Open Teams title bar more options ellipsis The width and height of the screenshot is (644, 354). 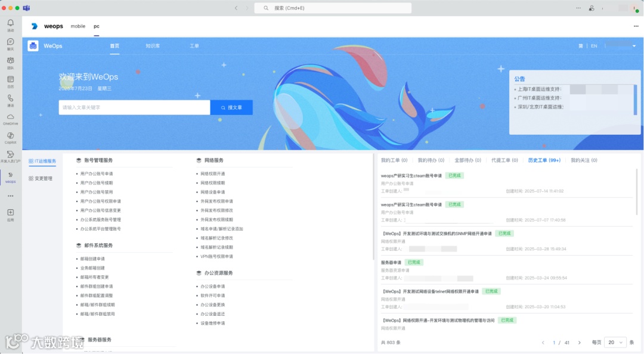578,8
